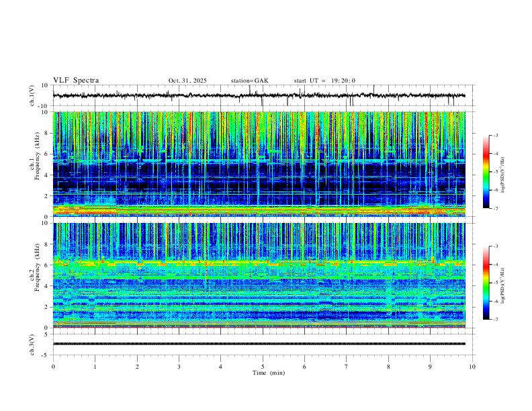Click the "Time (min)" axis title

[269, 373]
